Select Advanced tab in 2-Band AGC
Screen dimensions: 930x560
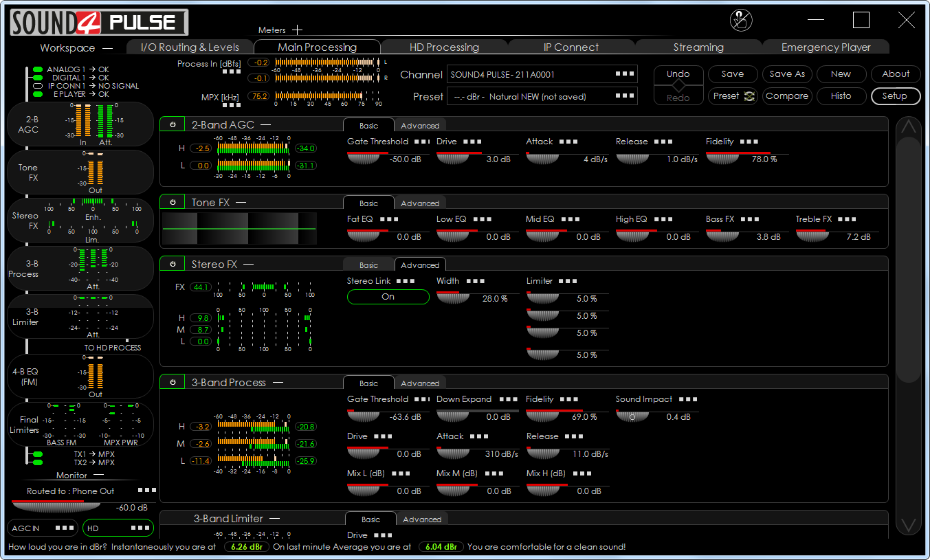pos(420,126)
